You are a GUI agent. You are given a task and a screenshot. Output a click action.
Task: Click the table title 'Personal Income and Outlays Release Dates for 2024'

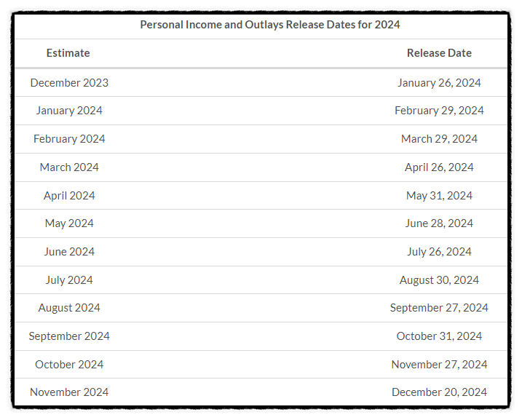[x=269, y=25]
